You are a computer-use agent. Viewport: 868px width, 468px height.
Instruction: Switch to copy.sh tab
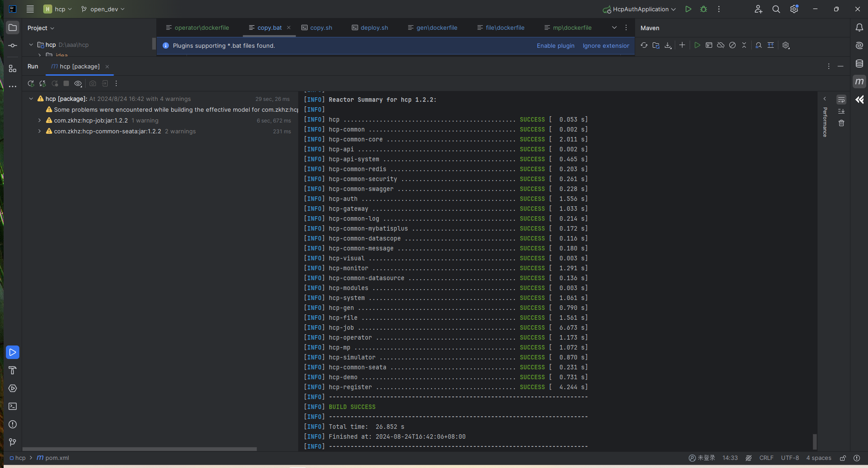pos(317,27)
